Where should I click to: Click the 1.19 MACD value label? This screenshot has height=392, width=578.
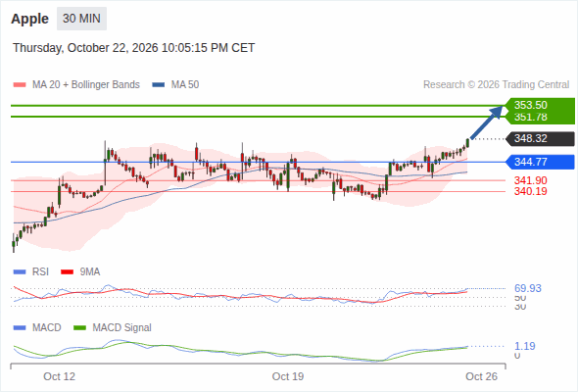click(525, 346)
